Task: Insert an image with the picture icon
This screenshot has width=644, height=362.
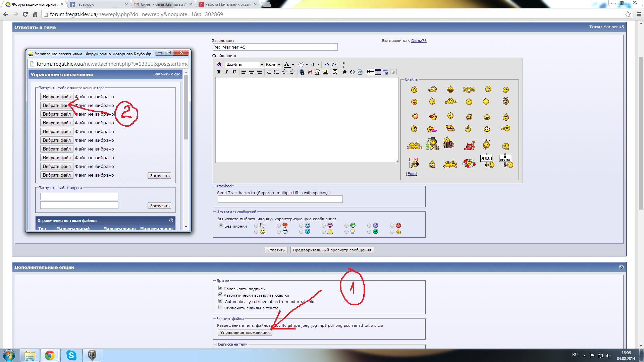Action: 325,72
